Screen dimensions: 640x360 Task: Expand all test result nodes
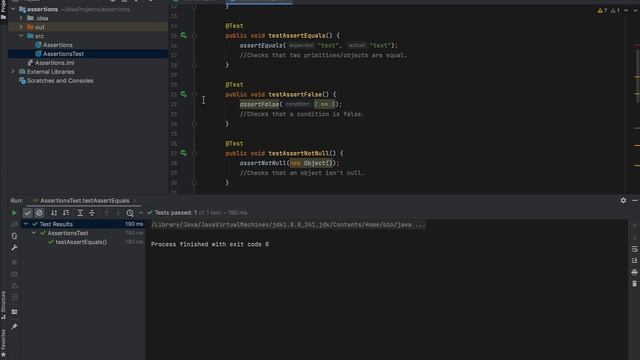click(x=80, y=213)
